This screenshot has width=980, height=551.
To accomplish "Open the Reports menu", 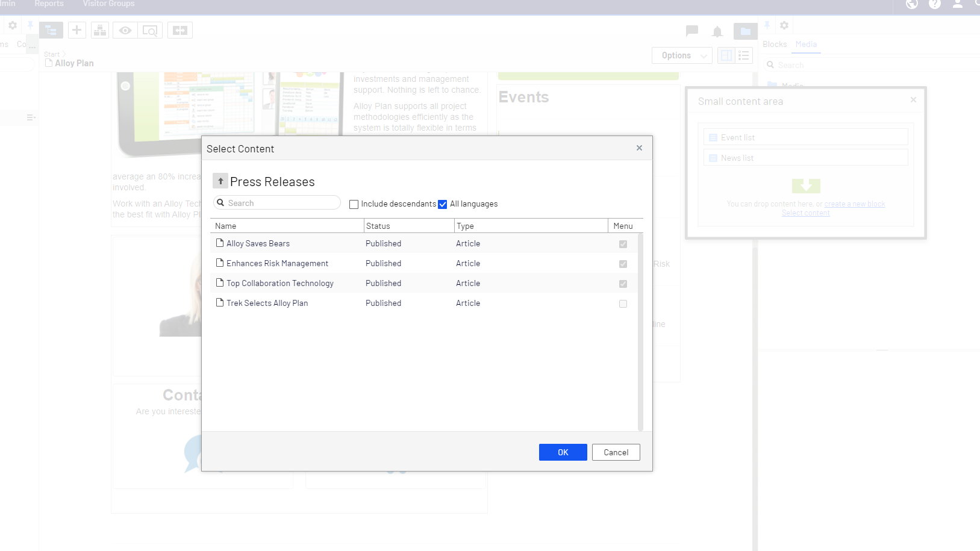I will coord(49,4).
